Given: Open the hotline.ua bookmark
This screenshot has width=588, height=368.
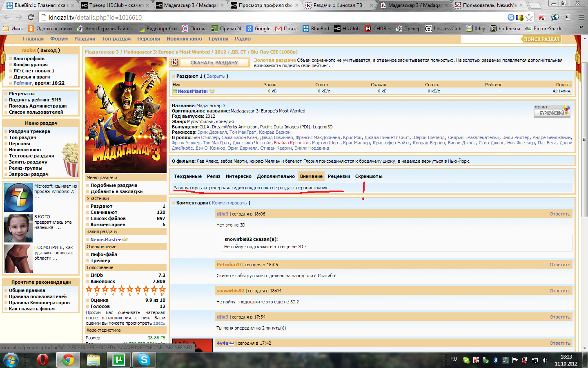Looking at the screenshot, I should tap(505, 29).
